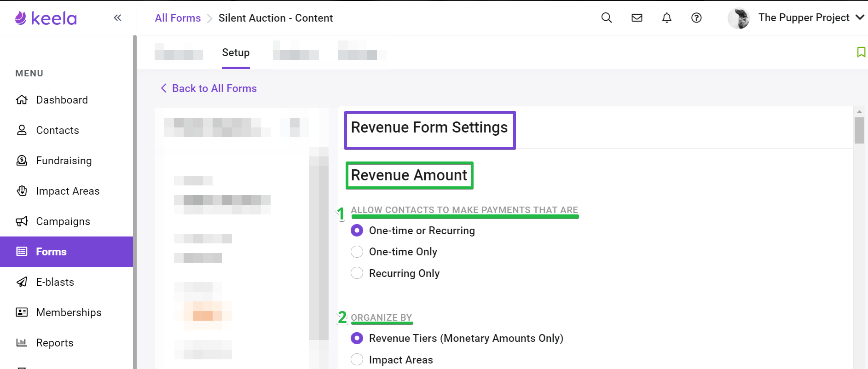
Task: Click the Dashboard house icon
Action: pos(22,100)
